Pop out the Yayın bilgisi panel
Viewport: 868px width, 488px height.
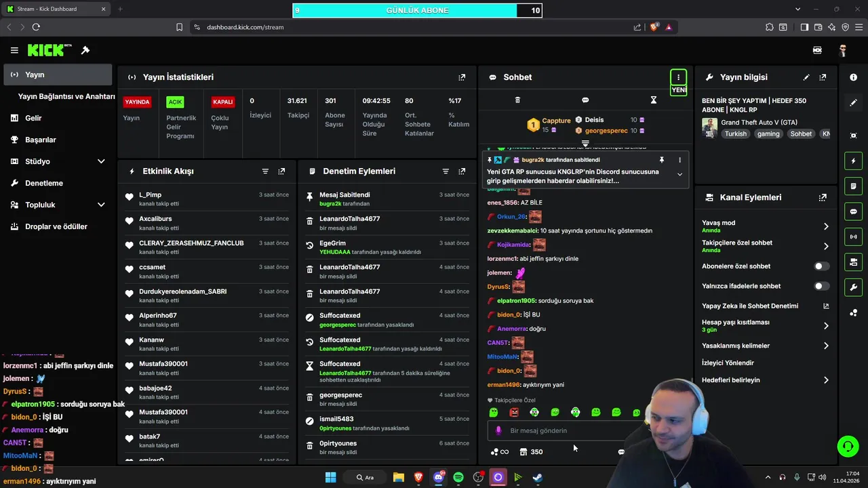point(823,77)
